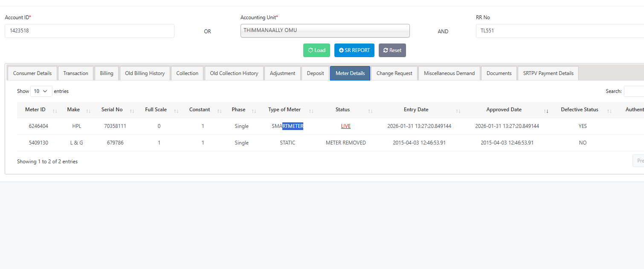Sort by Make column arrows
Image resolution: width=644 pixels, height=269 pixels.
88,111
